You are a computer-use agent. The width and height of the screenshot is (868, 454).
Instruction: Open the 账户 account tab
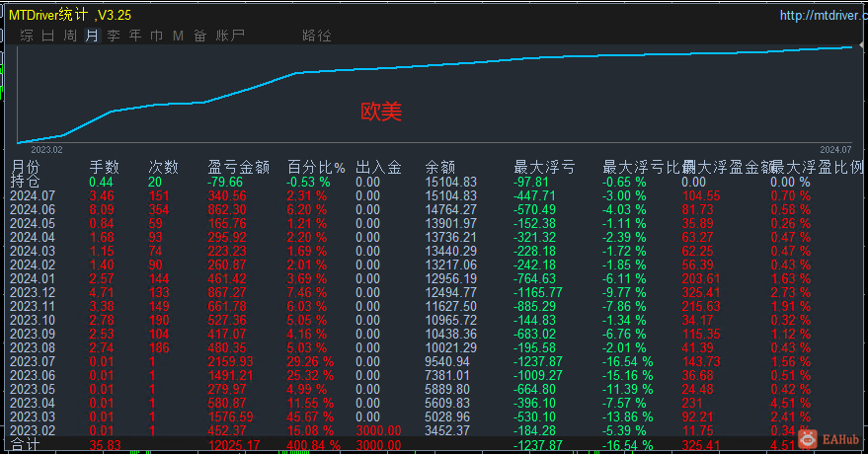(x=230, y=36)
